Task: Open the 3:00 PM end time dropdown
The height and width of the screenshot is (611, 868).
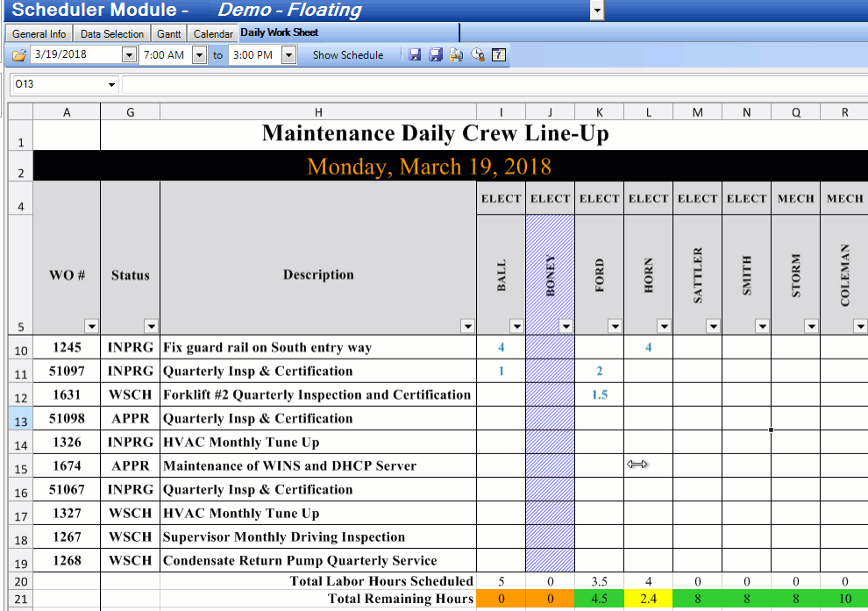Action: (288, 55)
